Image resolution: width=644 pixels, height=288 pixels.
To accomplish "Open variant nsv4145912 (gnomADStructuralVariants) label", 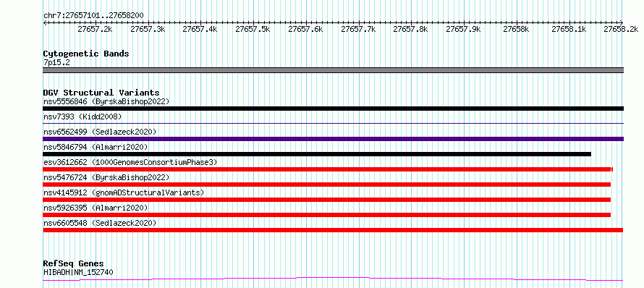I will point(124,192).
